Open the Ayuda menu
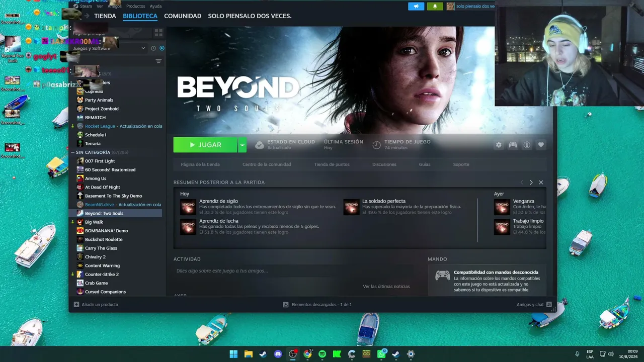Viewport: 644px width, 362px height. (155, 6)
